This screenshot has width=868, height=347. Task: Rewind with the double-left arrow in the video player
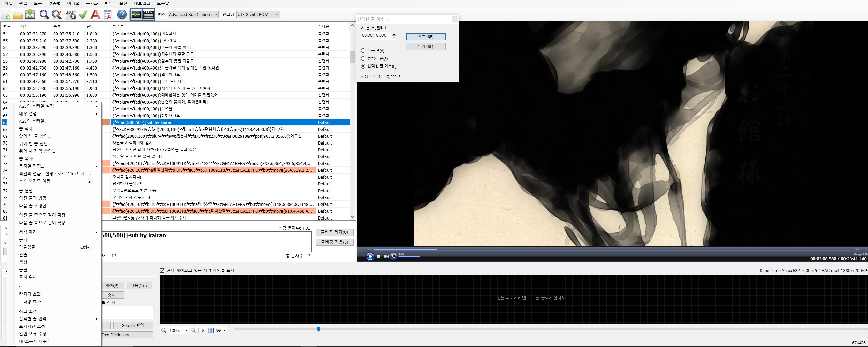pyautogui.click(x=370, y=250)
